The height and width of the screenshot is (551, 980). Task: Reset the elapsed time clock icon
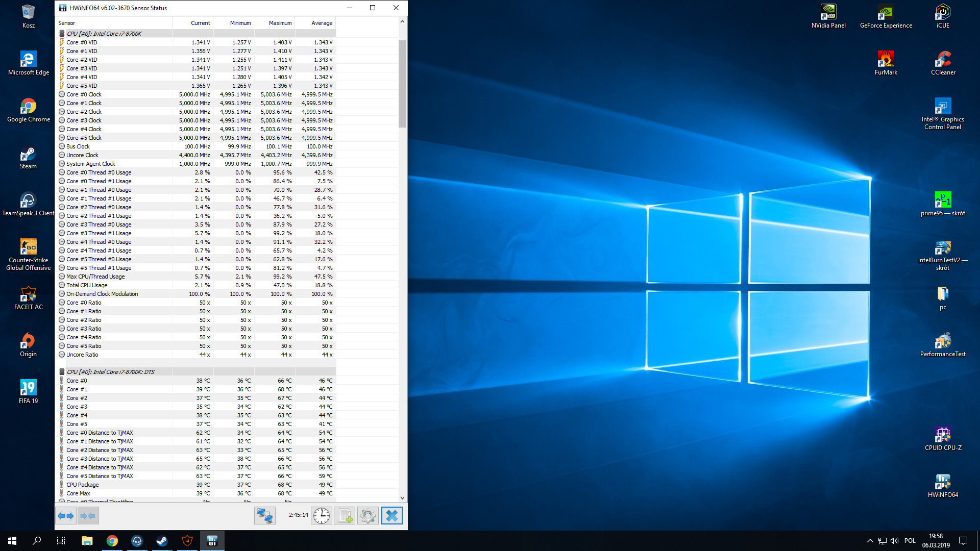click(322, 516)
